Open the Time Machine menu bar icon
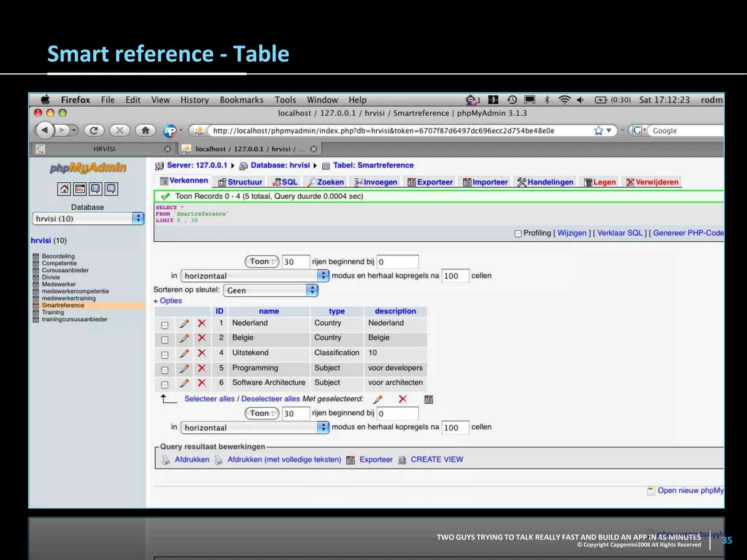 (512, 100)
